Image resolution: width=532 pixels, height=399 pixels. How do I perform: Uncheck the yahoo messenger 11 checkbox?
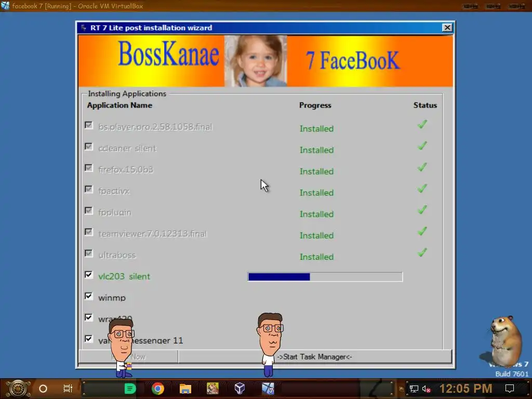click(x=88, y=339)
